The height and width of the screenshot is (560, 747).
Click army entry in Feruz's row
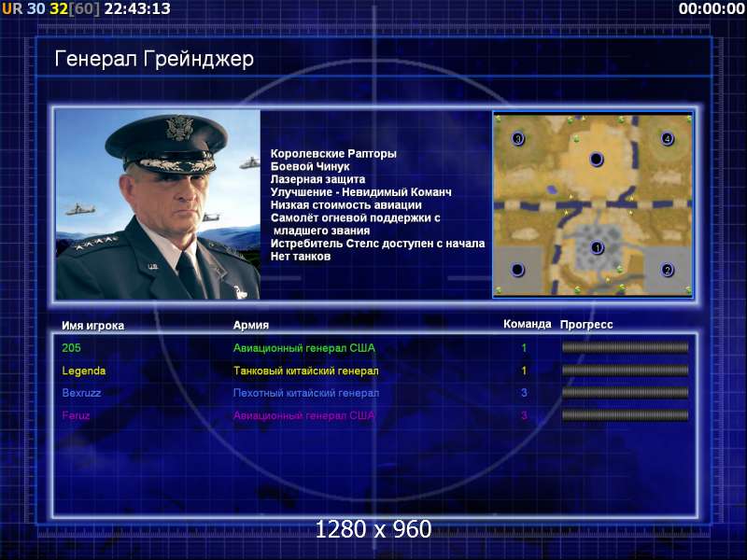(304, 415)
